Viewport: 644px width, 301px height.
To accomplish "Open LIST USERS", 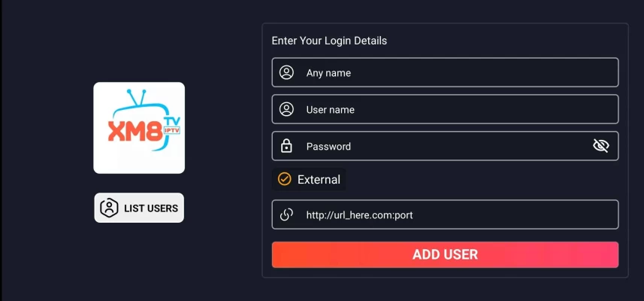I will click(x=139, y=208).
